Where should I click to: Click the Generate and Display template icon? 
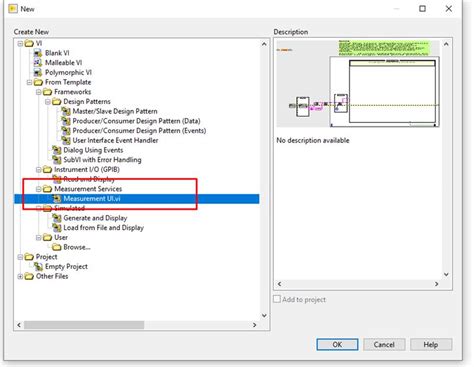click(57, 218)
